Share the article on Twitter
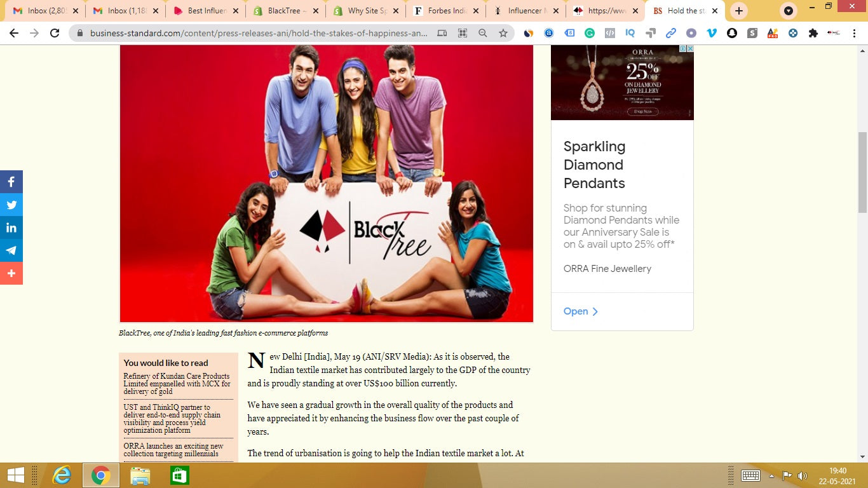The image size is (868, 488). click(x=11, y=205)
